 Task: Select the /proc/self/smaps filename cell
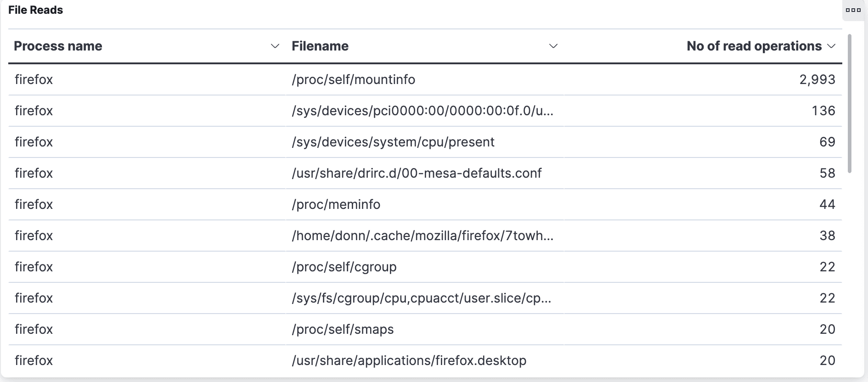click(343, 329)
